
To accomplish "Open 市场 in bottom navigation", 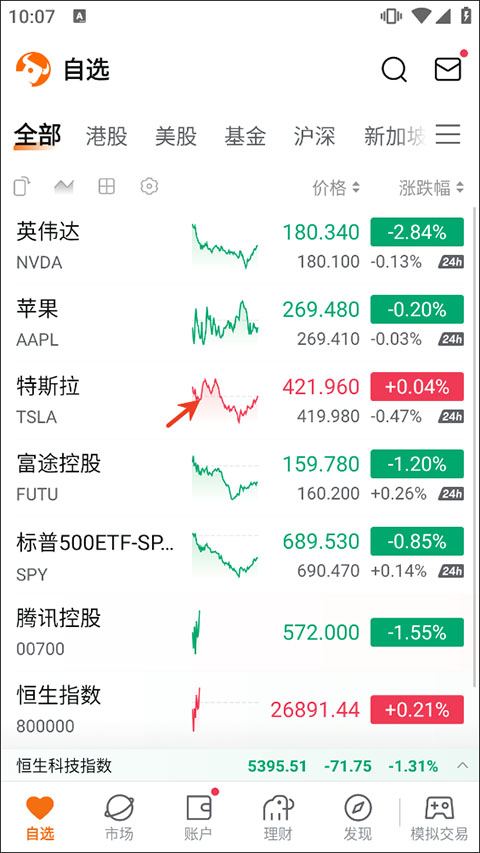I will (x=119, y=817).
